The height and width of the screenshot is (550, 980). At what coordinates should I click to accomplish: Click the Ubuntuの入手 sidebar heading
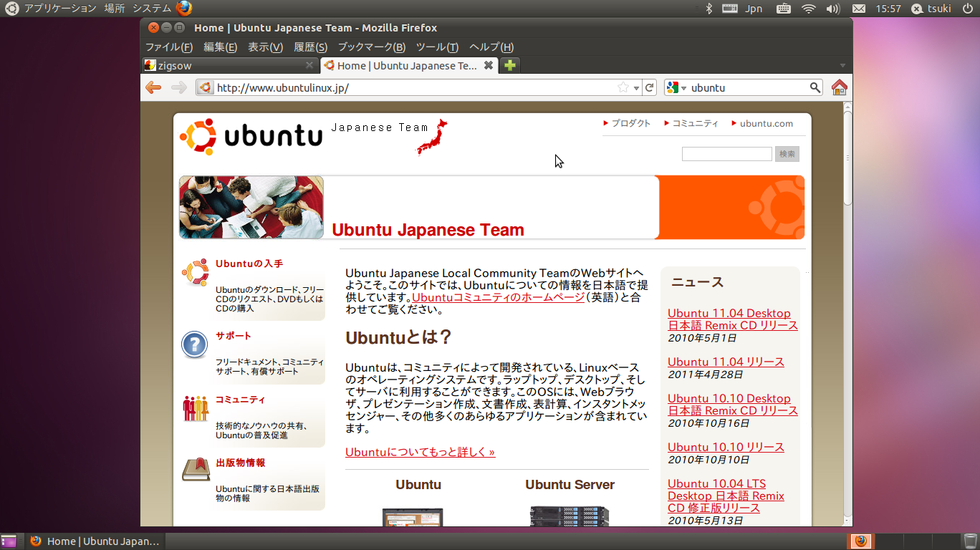(x=249, y=264)
